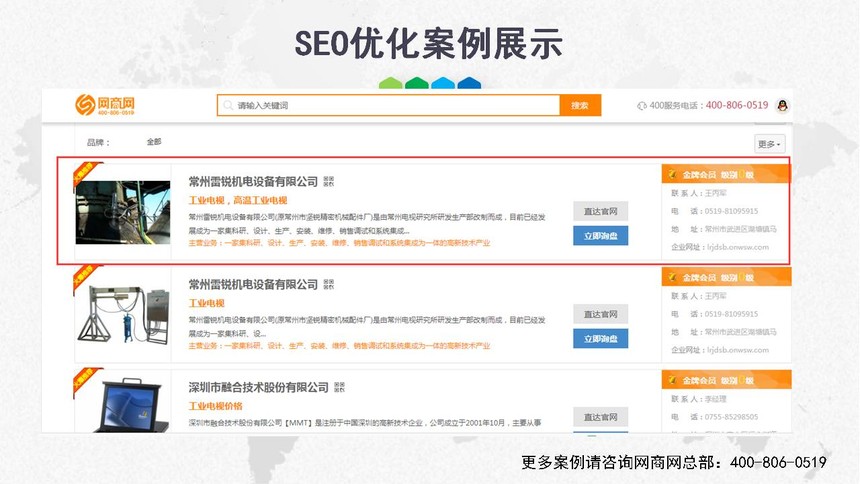Screen dimensions: 860x484
Task: Click the gold member badge icon in second listing
Action: pyautogui.click(x=672, y=277)
